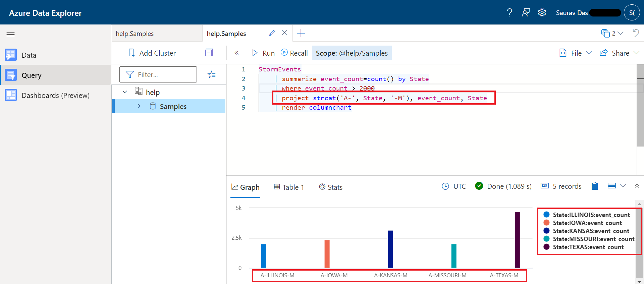Open the feedback icon in header
The height and width of the screenshot is (284, 644).
click(x=526, y=13)
